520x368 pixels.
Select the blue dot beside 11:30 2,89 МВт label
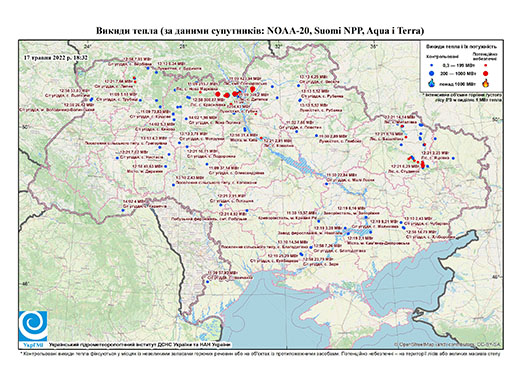tap(316, 136)
